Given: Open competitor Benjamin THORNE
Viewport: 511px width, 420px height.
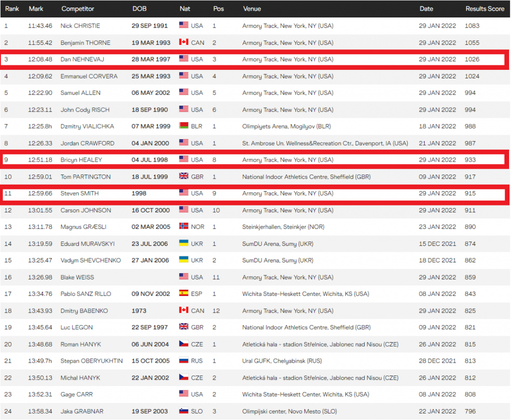Looking at the screenshot, I should [x=85, y=43].
